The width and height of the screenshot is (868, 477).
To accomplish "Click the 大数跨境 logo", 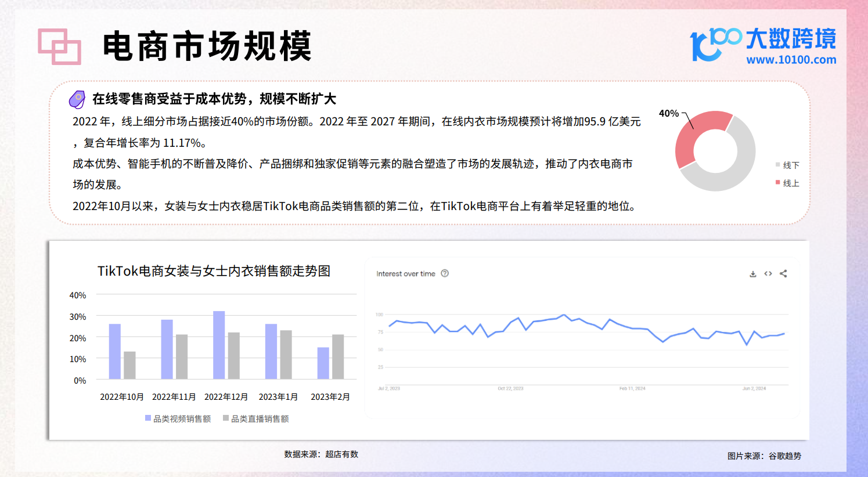I will (763, 44).
